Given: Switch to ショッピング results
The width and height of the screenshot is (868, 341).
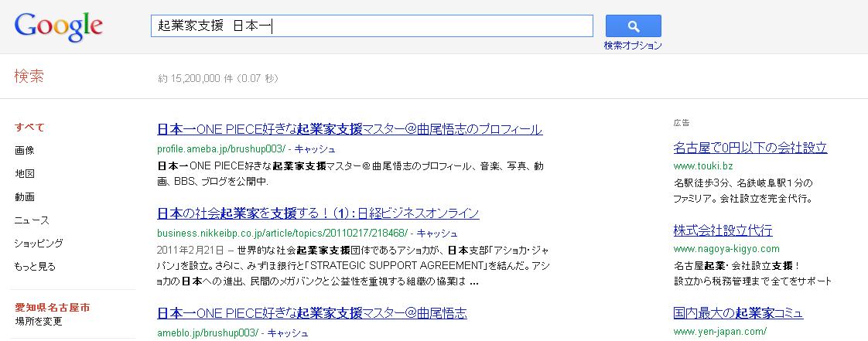Looking at the screenshot, I should click(x=39, y=243).
